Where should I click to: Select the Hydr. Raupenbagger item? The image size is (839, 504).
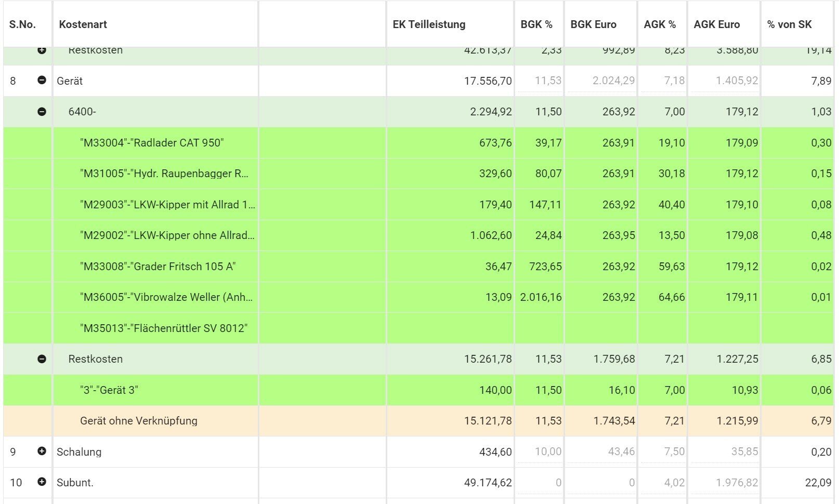[164, 174]
